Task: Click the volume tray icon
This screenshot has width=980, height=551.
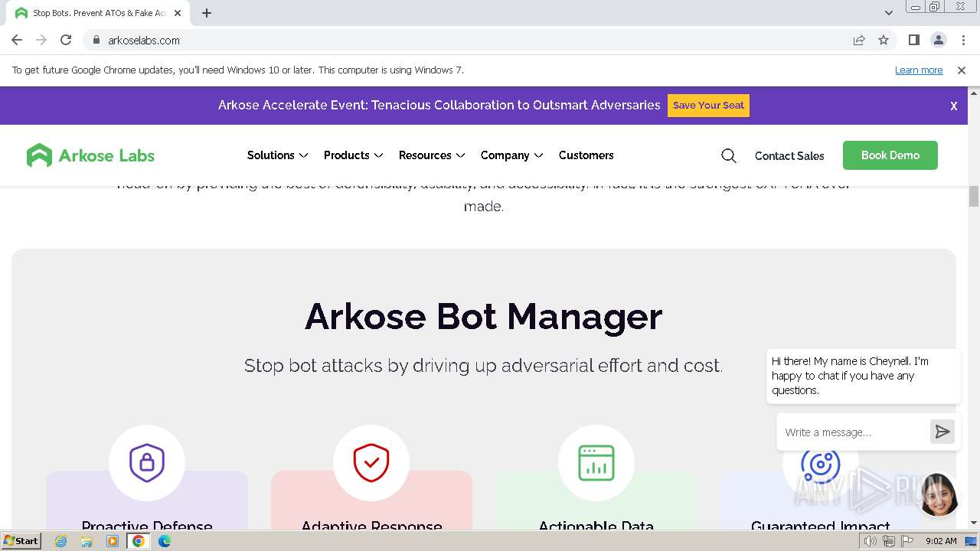Action: click(x=870, y=541)
